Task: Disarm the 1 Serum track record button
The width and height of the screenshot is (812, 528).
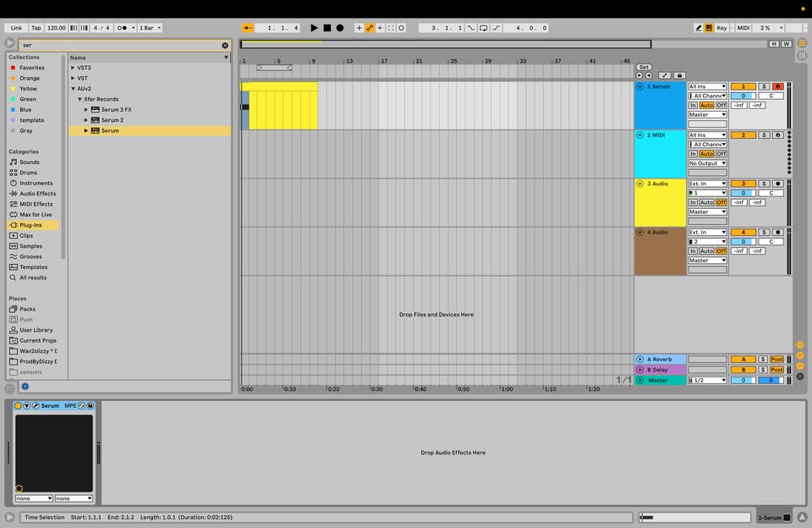Action: [x=778, y=86]
